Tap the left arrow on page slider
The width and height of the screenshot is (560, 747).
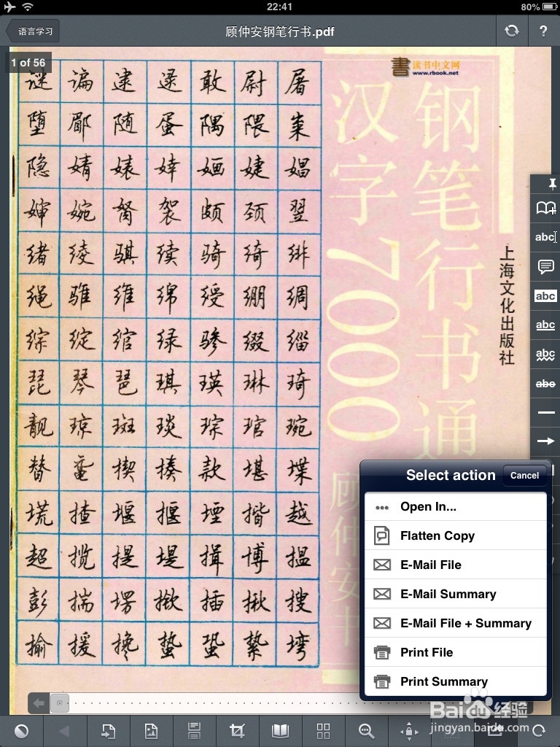tap(39, 703)
